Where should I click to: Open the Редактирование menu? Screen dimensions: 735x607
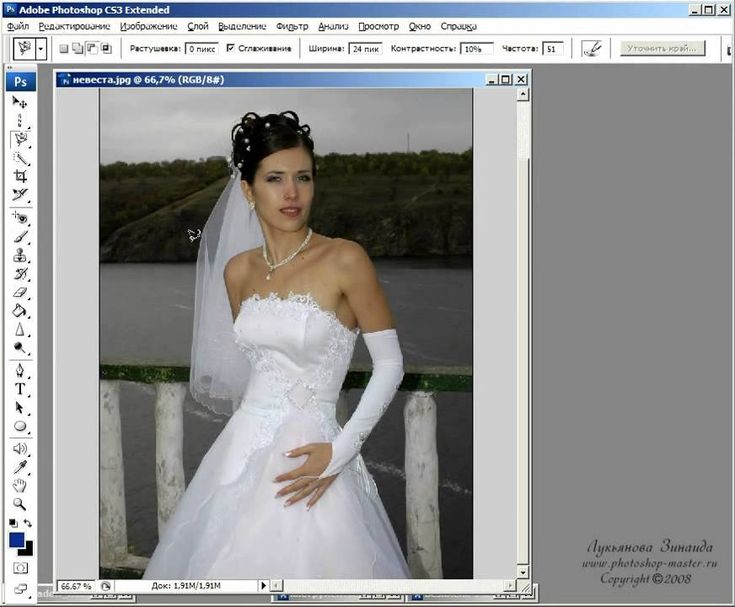[74, 26]
